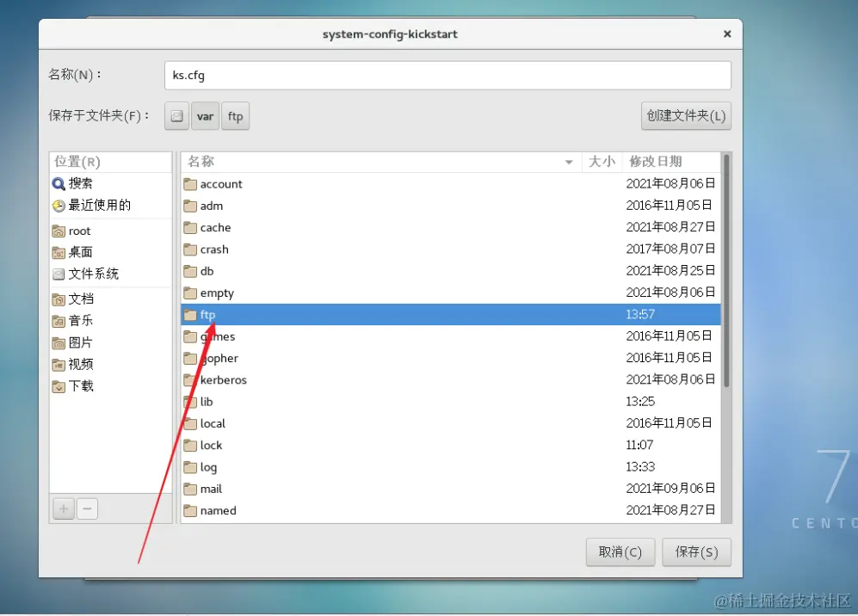This screenshot has width=858, height=616.
Task: Click the adm folder icon
Action: (x=190, y=206)
